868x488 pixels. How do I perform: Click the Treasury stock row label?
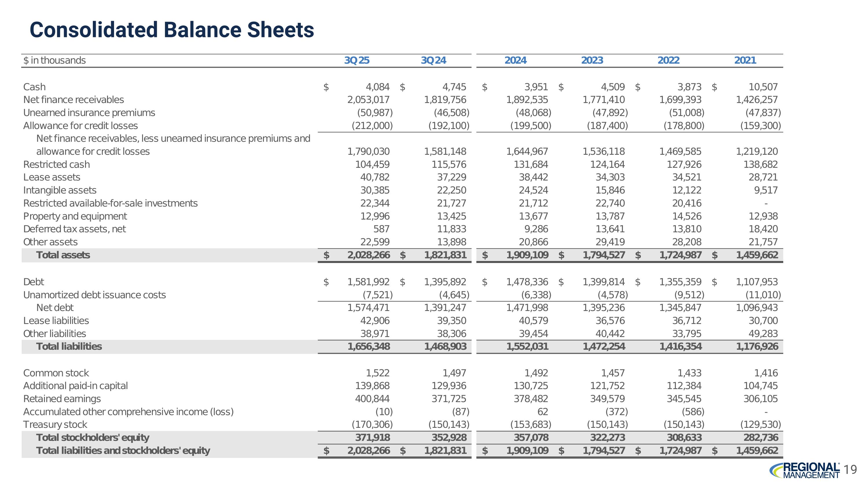[x=55, y=424]
